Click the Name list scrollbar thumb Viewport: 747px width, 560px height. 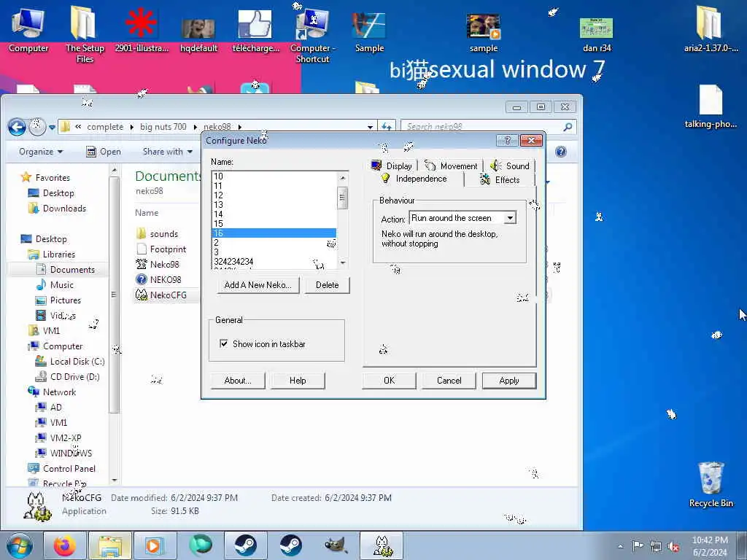point(342,198)
